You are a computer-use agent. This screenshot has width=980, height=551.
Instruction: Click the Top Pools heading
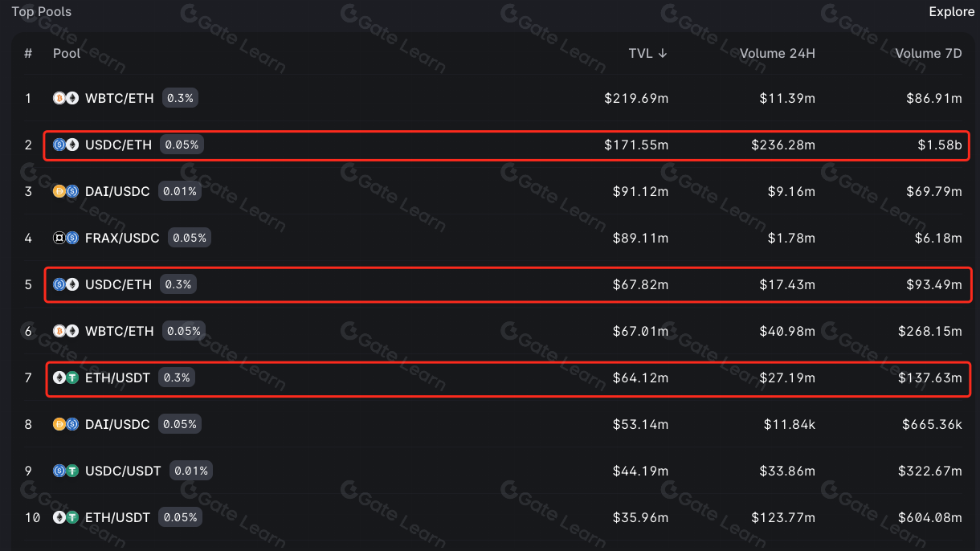(x=41, y=11)
